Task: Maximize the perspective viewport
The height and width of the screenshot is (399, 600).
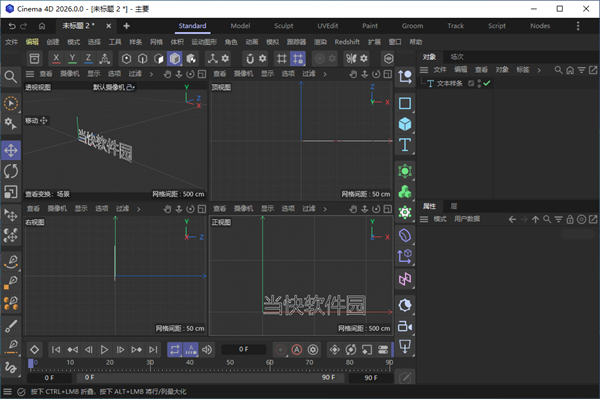Action: pyautogui.click(x=202, y=74)
